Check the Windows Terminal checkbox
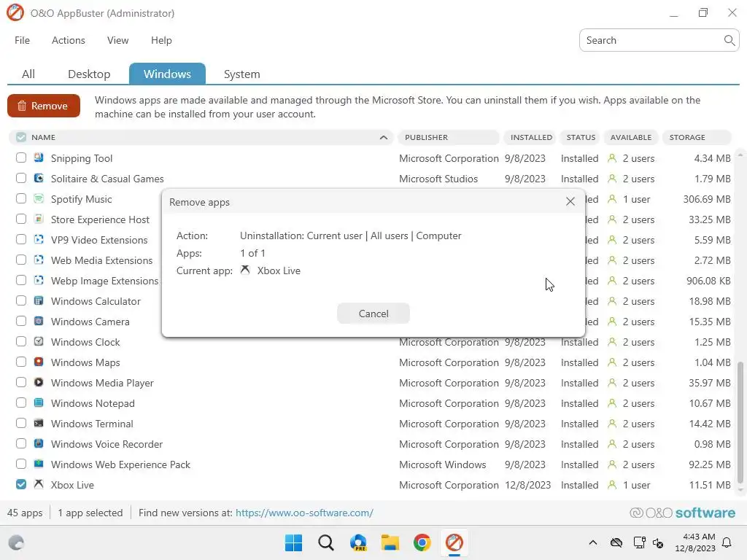The width and height of the screenshot is (747, 560). click(x=21, y=424)
